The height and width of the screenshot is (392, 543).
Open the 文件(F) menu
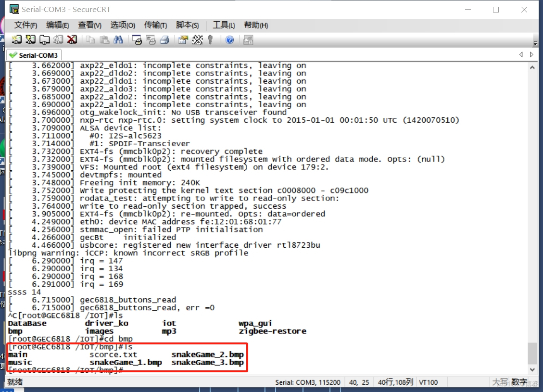click(25, 25)
